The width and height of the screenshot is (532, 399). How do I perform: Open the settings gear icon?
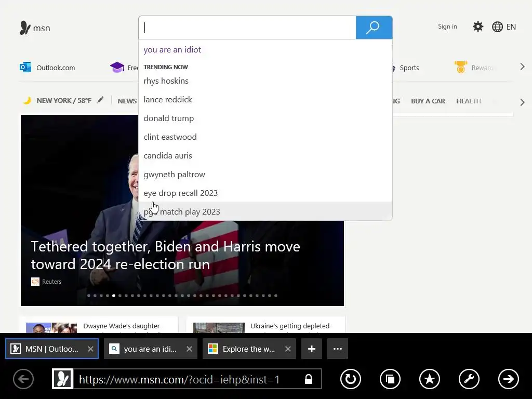[478, 26]
